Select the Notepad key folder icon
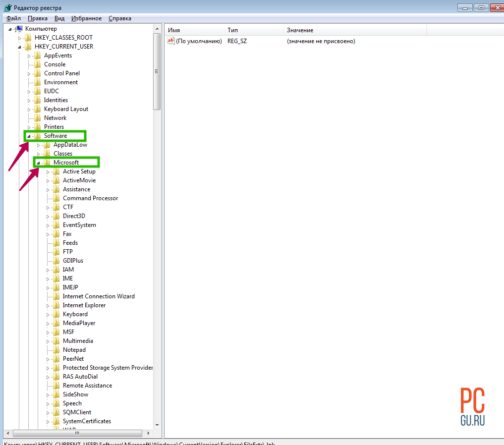The image size is (504, 445). (x=56, y=350)
